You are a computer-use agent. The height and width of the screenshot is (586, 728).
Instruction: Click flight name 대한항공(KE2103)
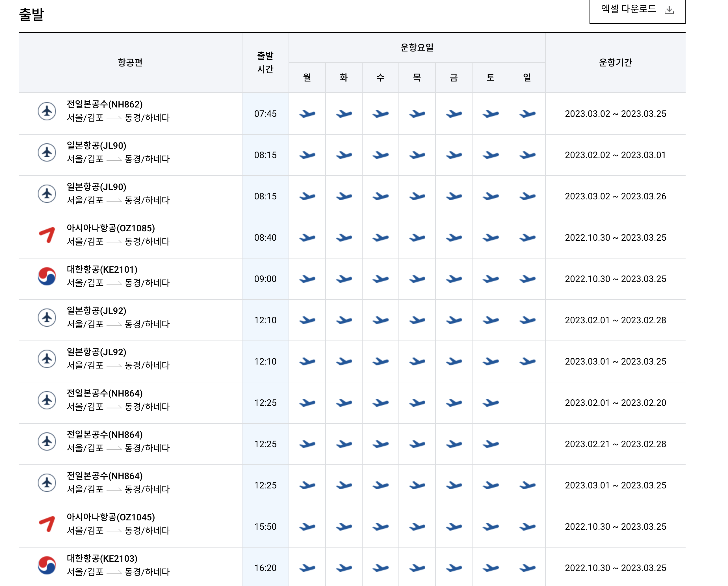102,559
